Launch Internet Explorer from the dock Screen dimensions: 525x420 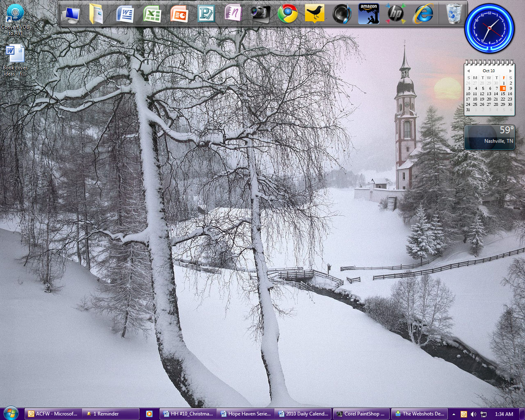click(423, 14)
